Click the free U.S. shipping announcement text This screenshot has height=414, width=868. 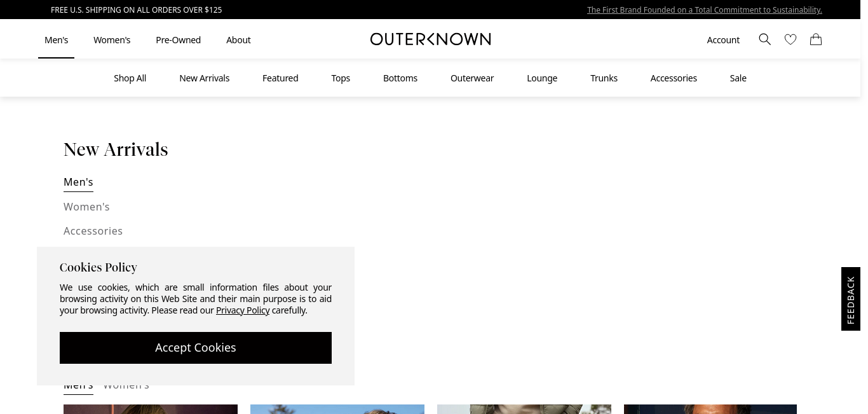pyautogui.click(x=136, y=10)
